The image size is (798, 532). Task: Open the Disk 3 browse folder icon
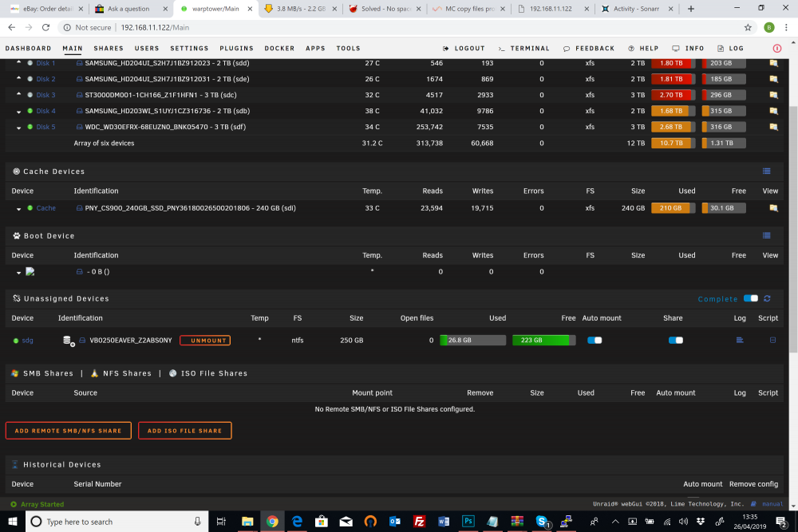[x=773, y=95]
